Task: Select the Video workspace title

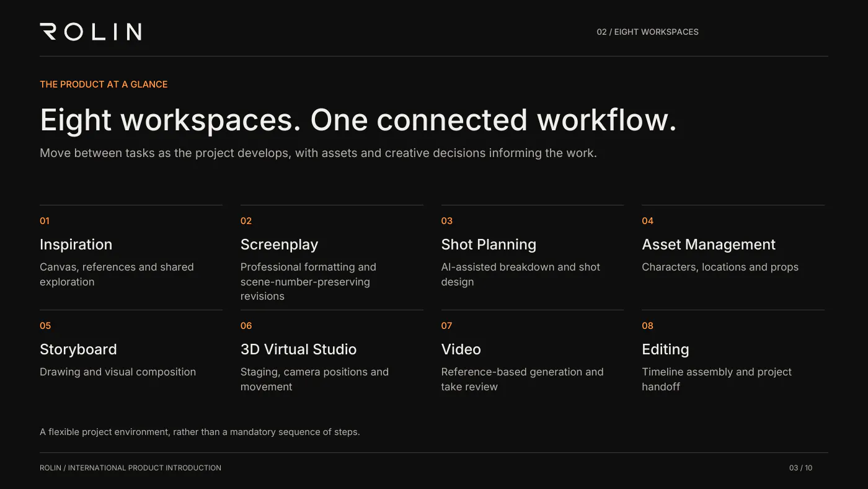Action: tap(461, 349)
